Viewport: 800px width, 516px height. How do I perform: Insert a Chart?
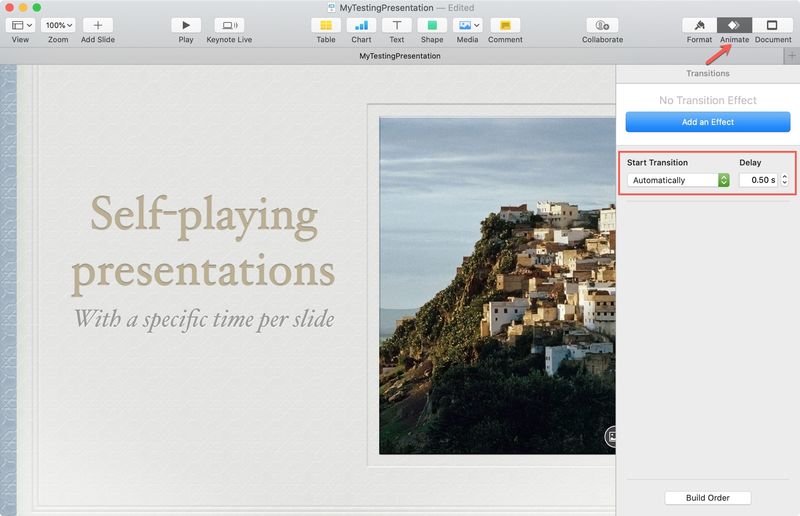coord(361,25)
